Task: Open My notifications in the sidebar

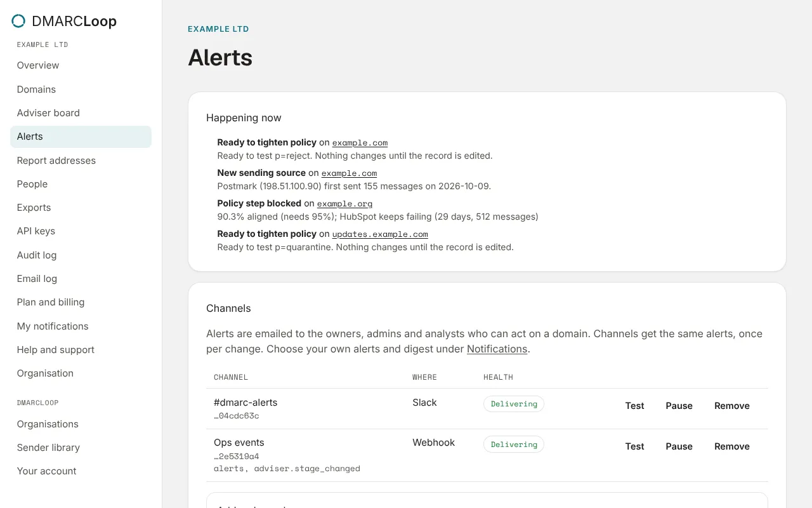Action: [81, 326]
